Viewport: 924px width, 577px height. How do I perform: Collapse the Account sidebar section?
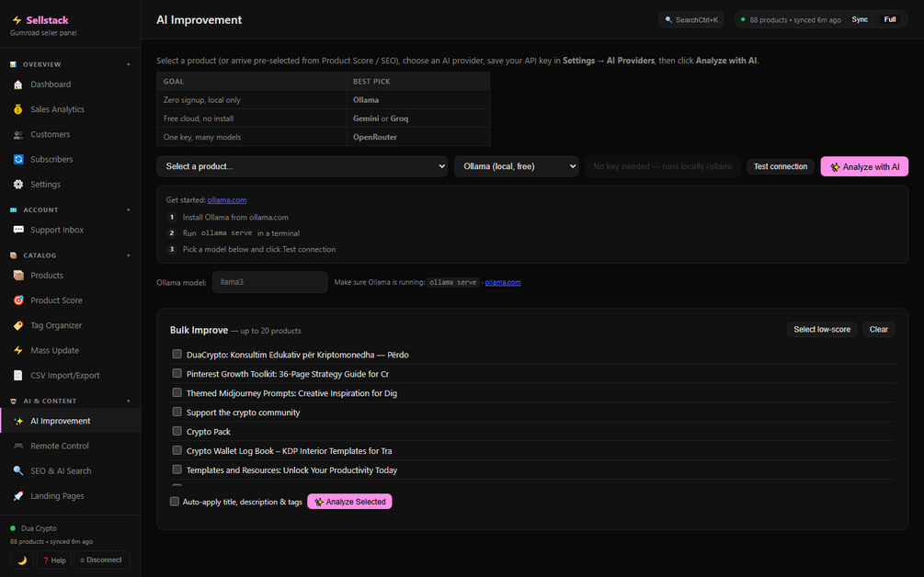[x=129, y=209]
